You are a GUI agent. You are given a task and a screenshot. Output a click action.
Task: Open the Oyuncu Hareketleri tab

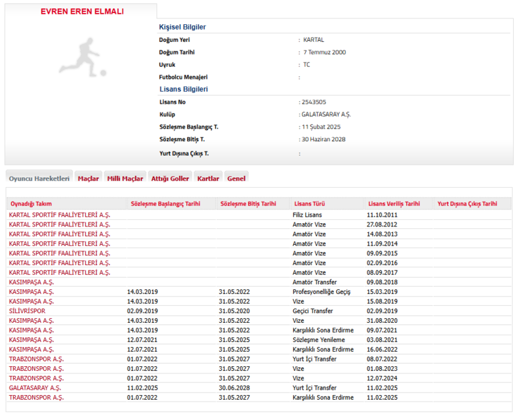tap(39, 178)
